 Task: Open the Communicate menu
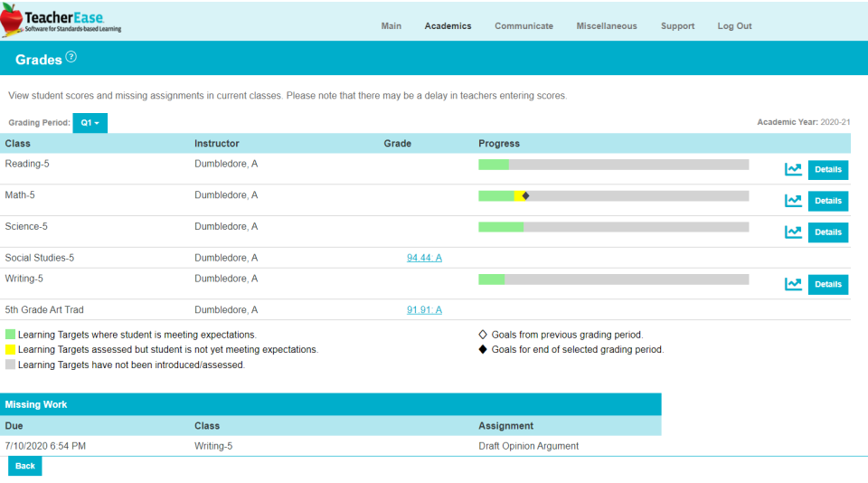point(524,26)
